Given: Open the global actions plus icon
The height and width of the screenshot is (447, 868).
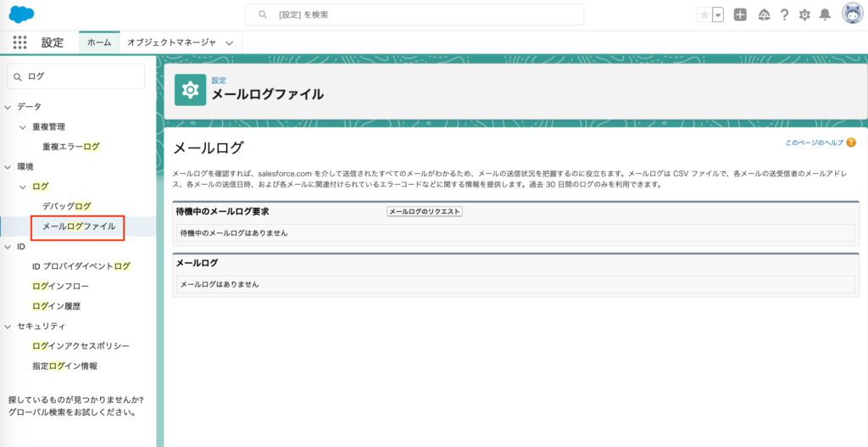Looking at the screenshot, I should coord(740,14).
